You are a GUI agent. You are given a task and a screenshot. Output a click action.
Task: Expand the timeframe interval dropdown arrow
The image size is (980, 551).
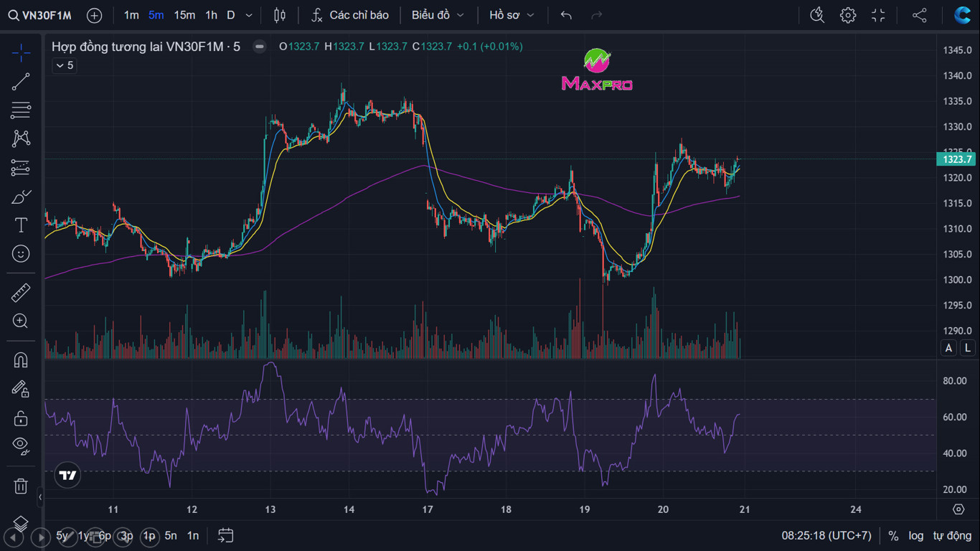click(249, 15)
